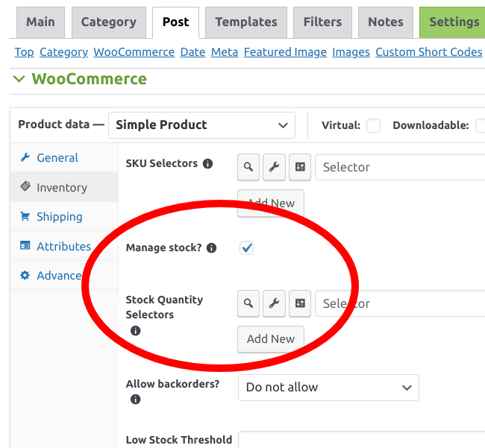The image size is (485, 448).
Task: Click the wrench icon in Stock Quantity row
Action: click(274, 303)
